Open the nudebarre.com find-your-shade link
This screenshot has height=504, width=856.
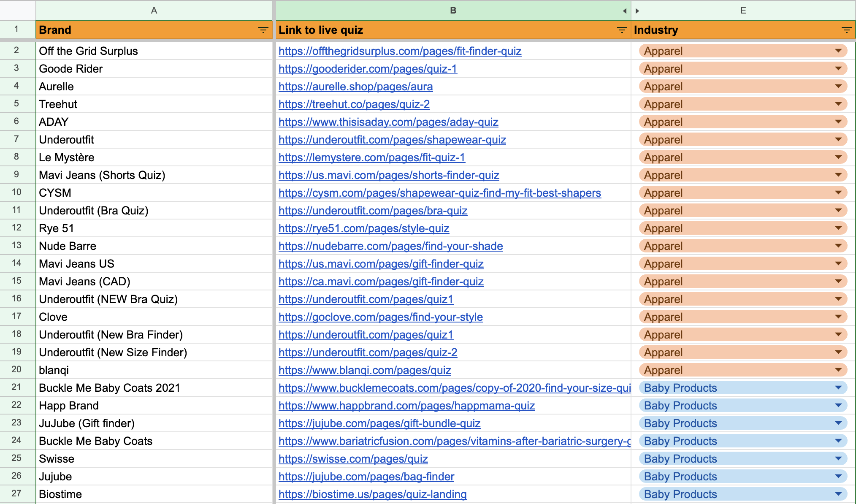pyautogui.click(x=390, y=246)
